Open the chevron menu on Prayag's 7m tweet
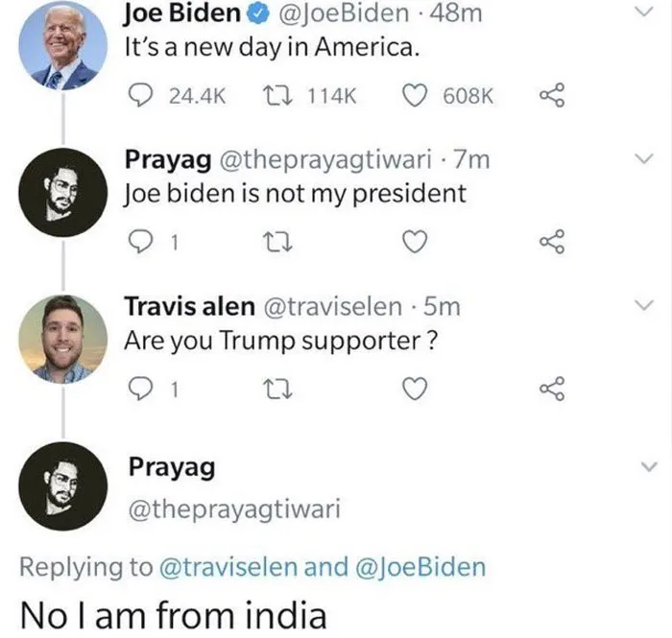 coord(644,159)
